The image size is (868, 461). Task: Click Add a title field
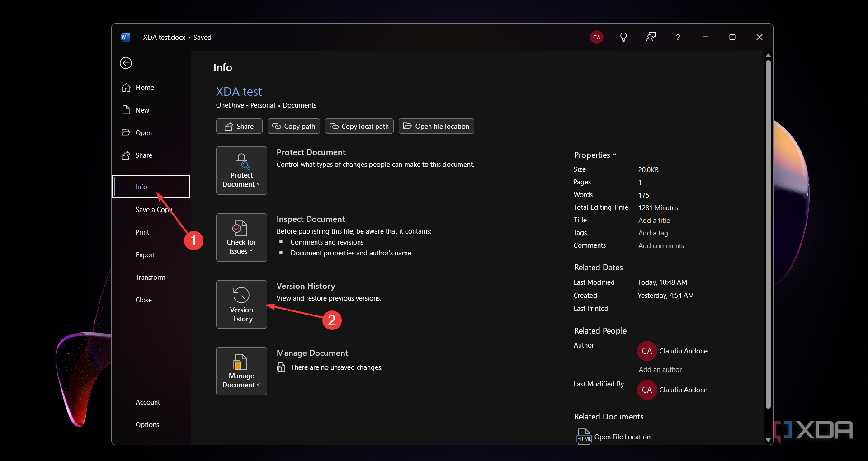(654, 220)
